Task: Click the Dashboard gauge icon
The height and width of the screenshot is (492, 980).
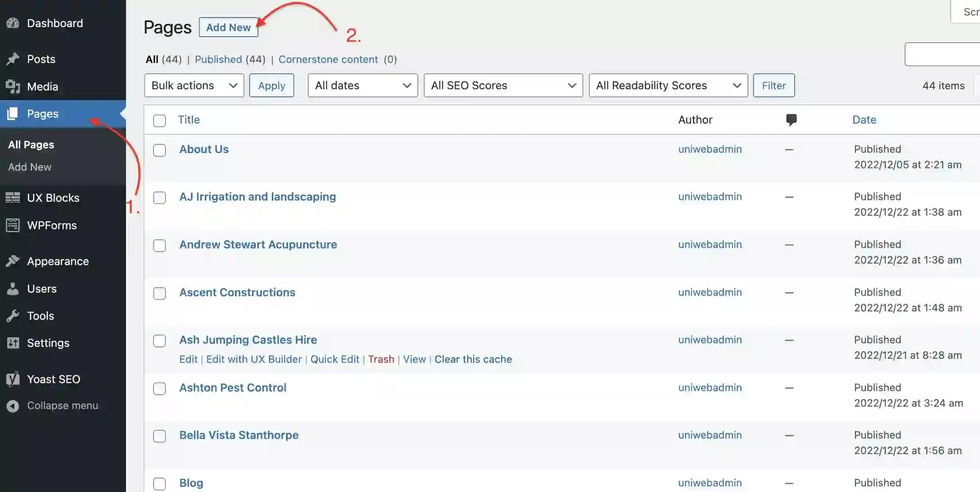Action: [x=13, y=23]
